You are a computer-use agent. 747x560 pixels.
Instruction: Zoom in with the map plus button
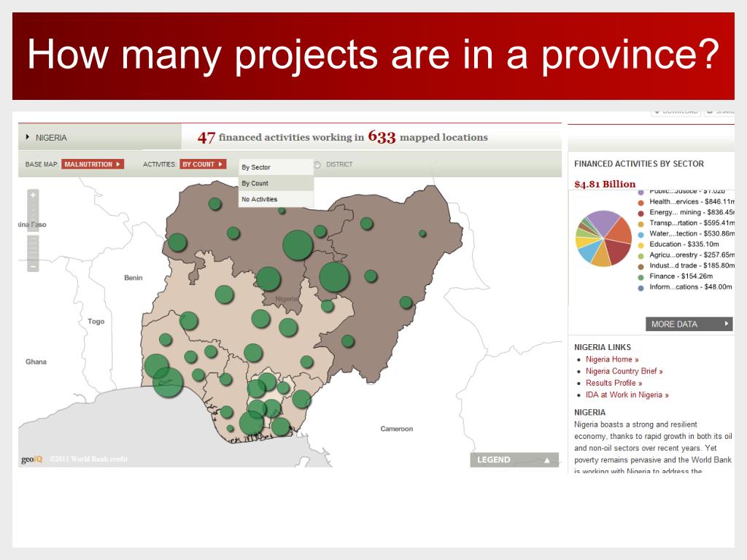click(33, 195)
